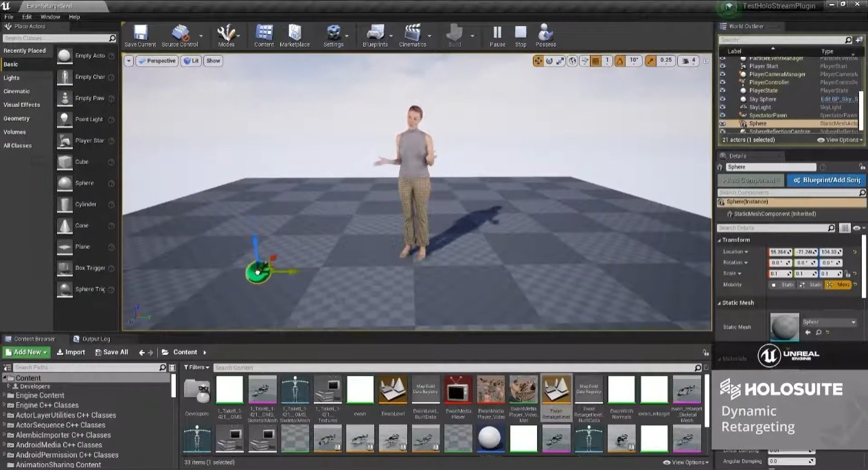Switch to the Output Log tab
868x470 pixels.
pyautogui.click(x=95, y=339)
